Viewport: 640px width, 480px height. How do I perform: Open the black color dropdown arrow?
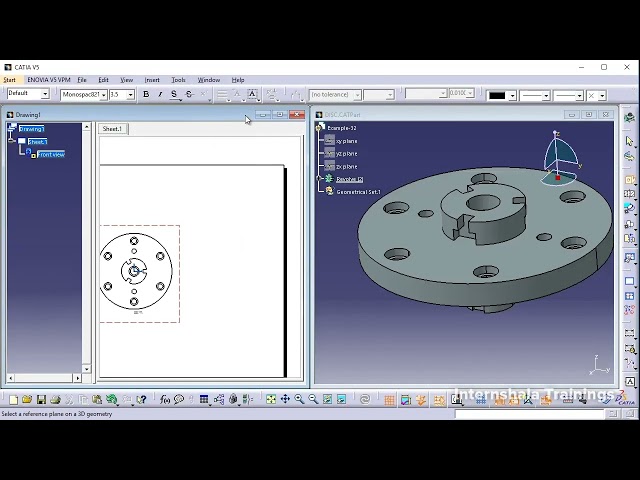coord(512,96)
